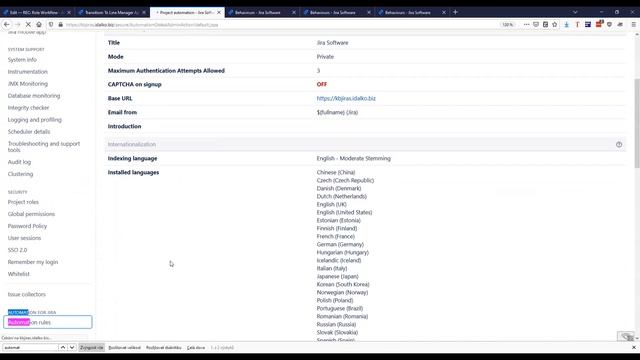Click the red OFF value for CAPTCHA

coord(322,84)
